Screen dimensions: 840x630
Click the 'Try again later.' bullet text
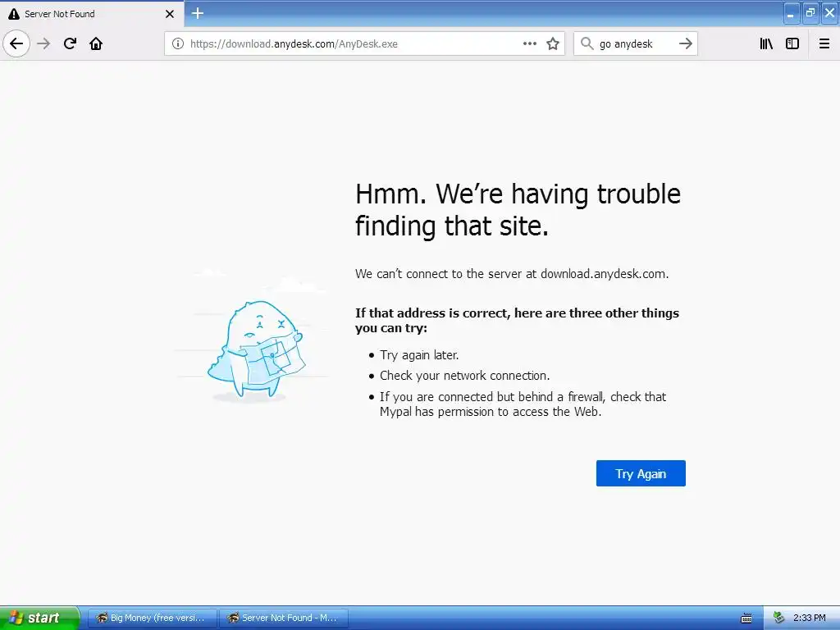(419, 354)
